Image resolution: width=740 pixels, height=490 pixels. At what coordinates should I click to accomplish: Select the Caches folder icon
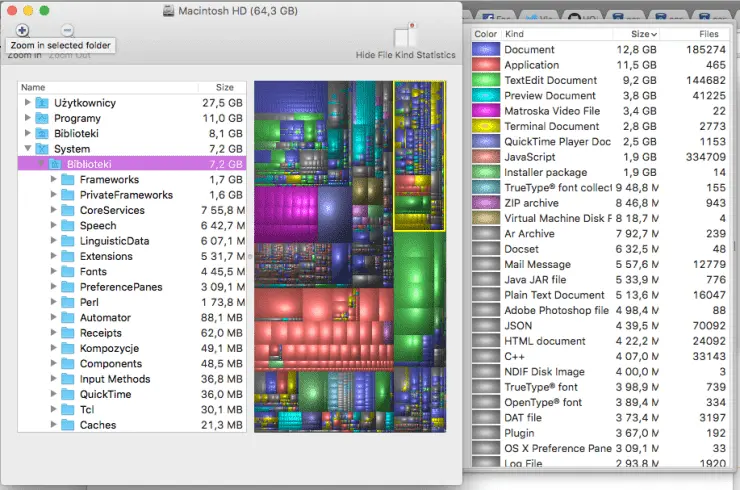[x=67, y=425]
